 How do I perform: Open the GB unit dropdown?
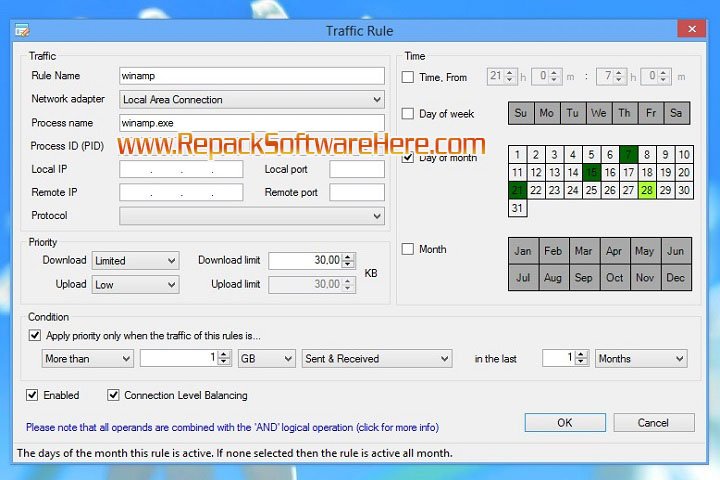point(267,359)
